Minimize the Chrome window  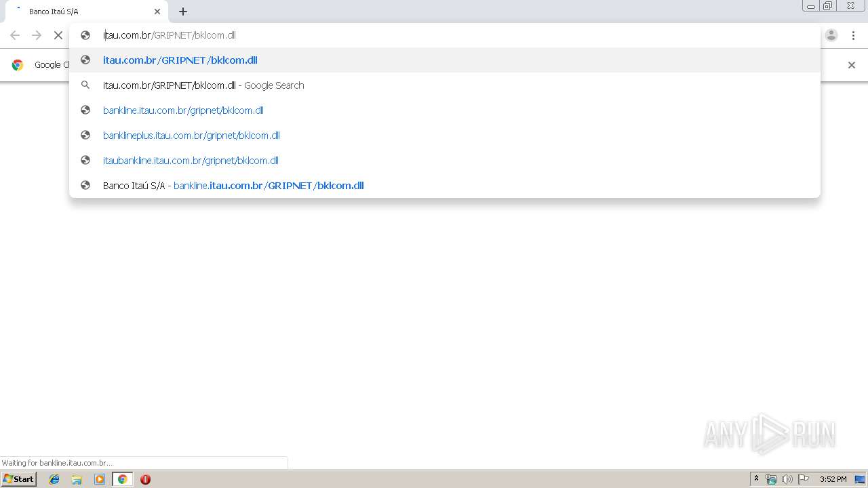[x=811, y=6]
